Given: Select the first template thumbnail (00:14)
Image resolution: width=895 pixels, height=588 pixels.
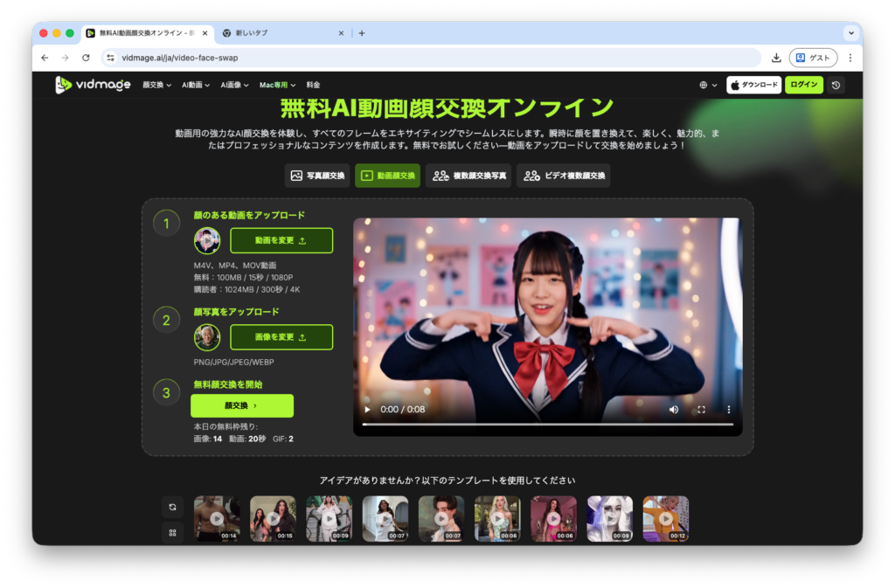Looking at the screenshot, I should click(217, 518).
